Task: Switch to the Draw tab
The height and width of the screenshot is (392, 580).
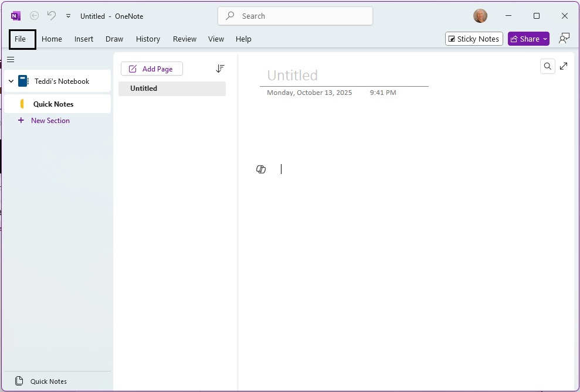Action: (x=114, y=39)
